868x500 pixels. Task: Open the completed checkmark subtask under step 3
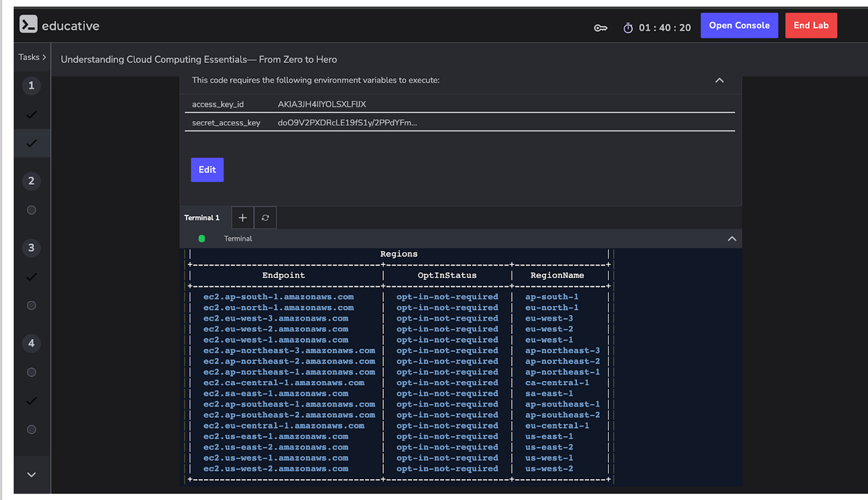pos(32,277)
